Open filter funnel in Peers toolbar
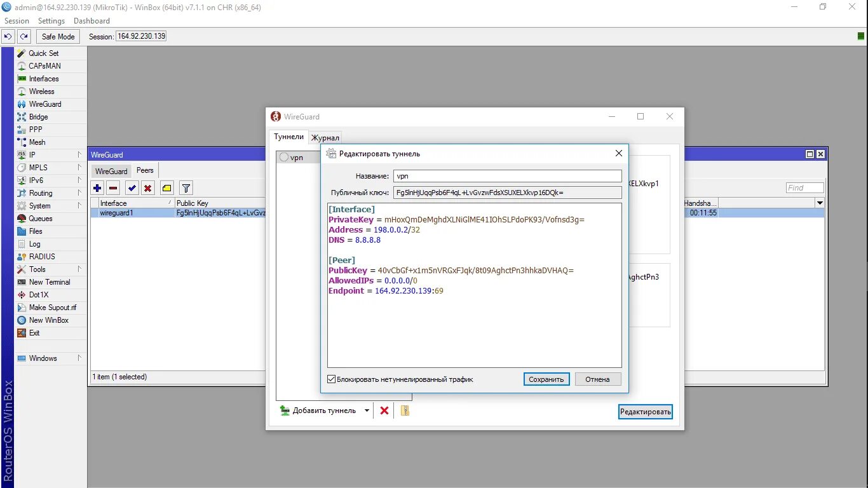 tap(186, 188)
